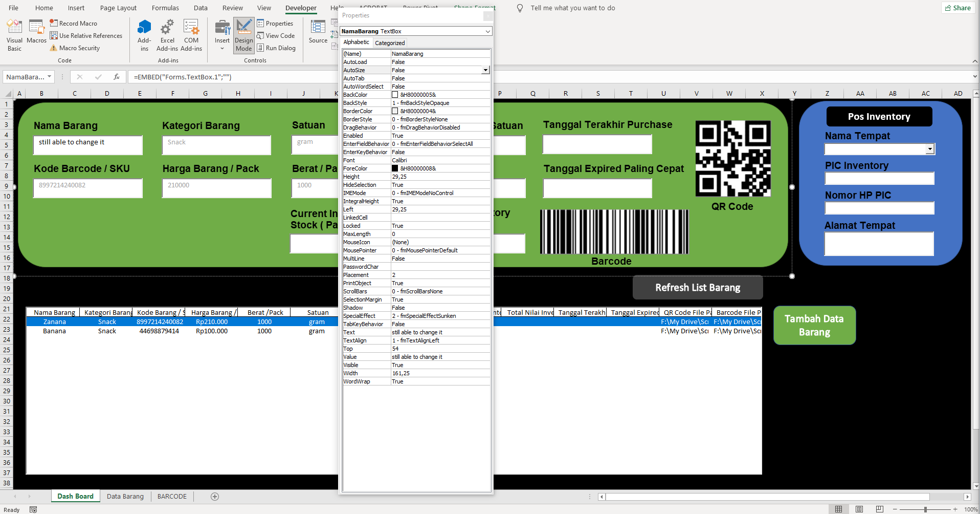Click the Share button

coord(958,8)
